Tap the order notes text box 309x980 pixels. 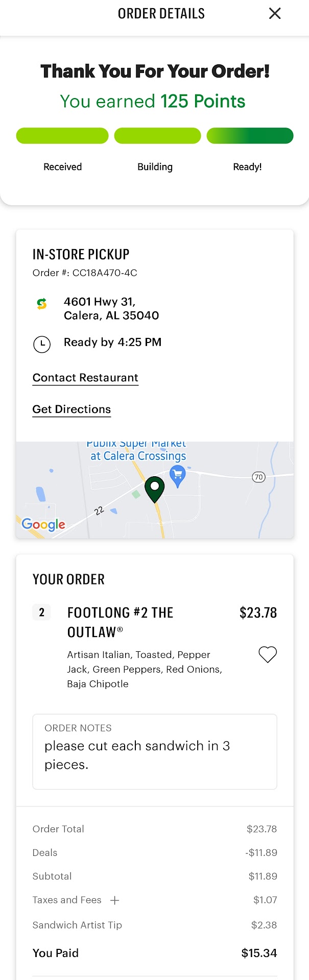155,752
